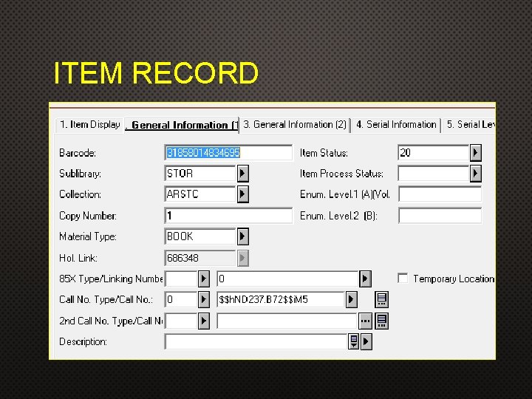This screenshot has width=532, height=399.
Task: Click the Enum. Level.1 (A)(Vol. field
Action: (x=440, y=194)
